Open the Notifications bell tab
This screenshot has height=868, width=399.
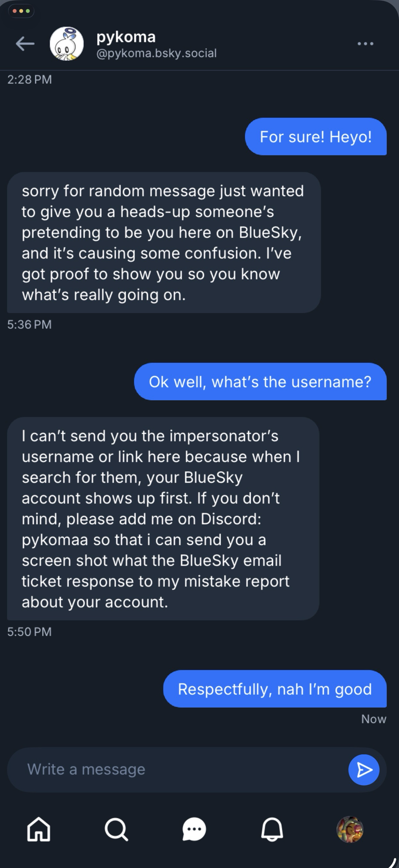[x=272, y=829]
